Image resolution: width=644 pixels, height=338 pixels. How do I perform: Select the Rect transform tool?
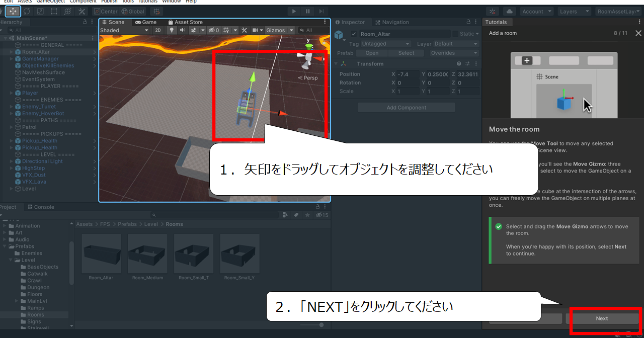(x=54, y=11)
